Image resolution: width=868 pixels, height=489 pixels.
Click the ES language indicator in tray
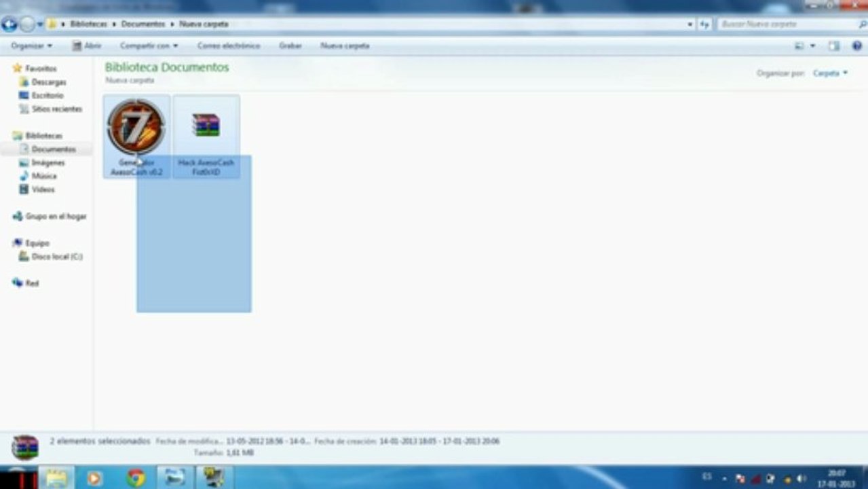tap(706, 478)
